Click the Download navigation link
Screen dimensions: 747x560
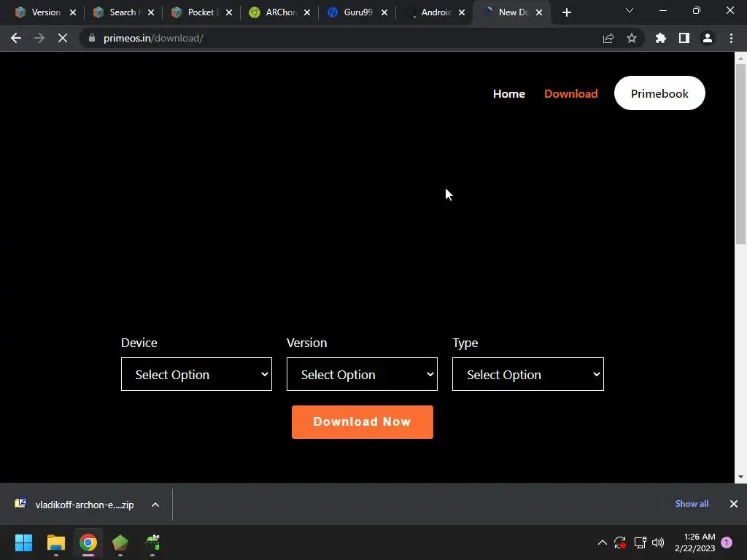(x=570, y=93)
